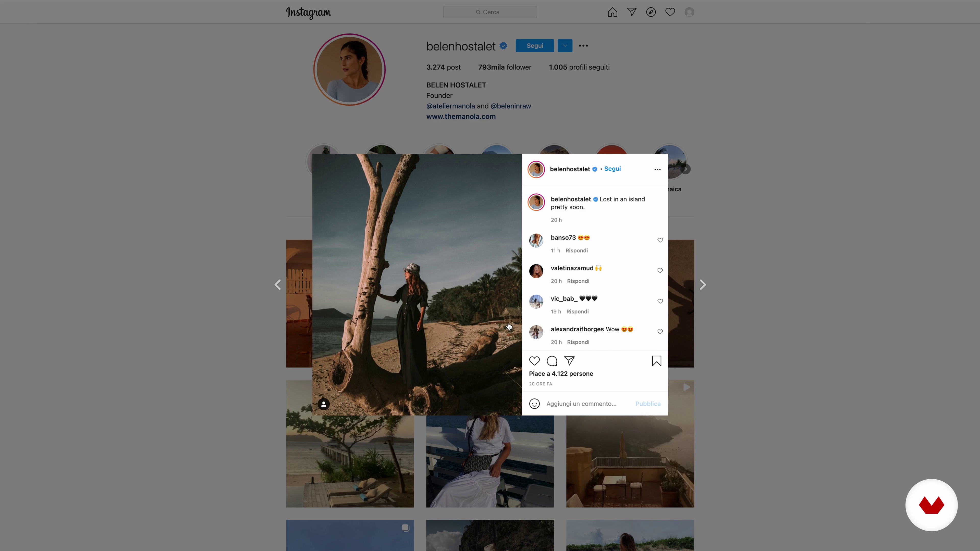Open the emoji picker smiley icon

(534, 404)
